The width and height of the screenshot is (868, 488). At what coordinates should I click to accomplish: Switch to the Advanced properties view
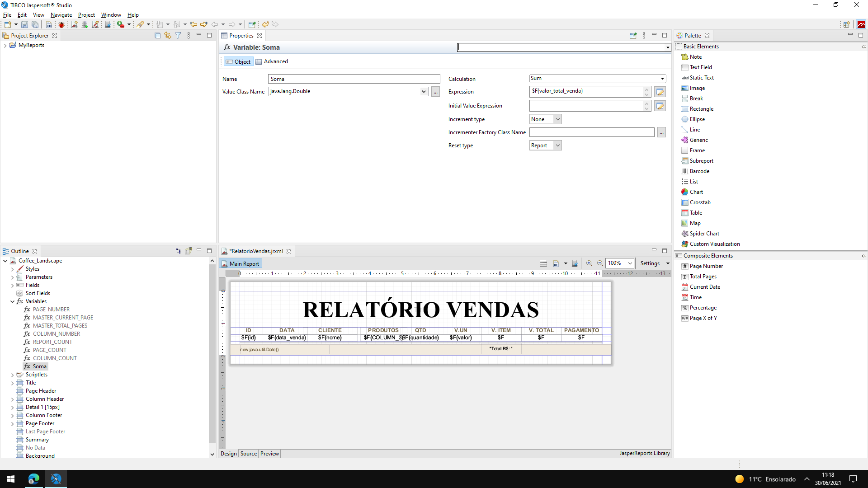(272, 61)
